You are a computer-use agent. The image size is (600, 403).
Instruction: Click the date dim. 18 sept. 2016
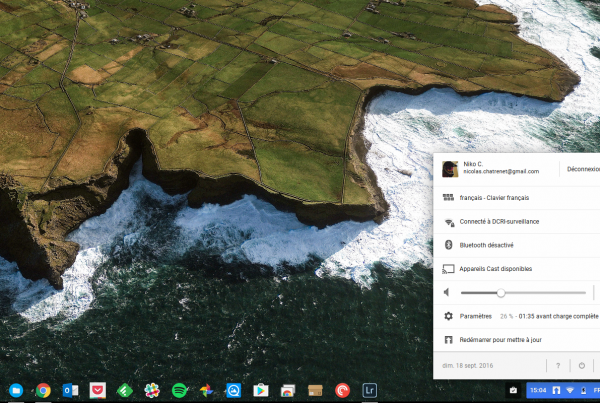coord(468,365)
